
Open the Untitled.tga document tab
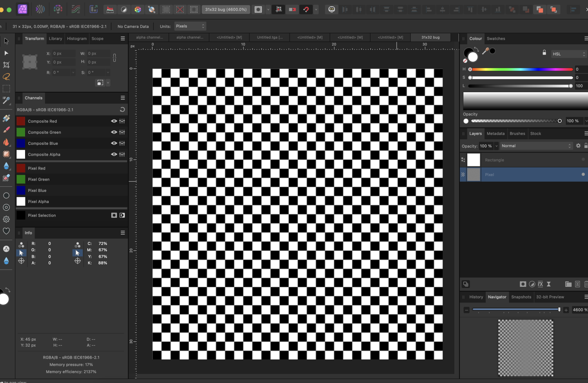pos(269,37)
